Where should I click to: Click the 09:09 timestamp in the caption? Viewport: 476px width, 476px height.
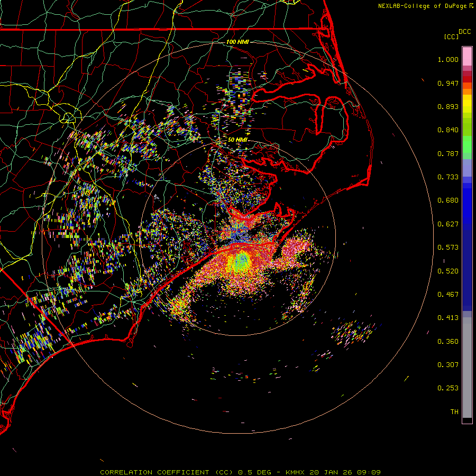tap(369, 472)
